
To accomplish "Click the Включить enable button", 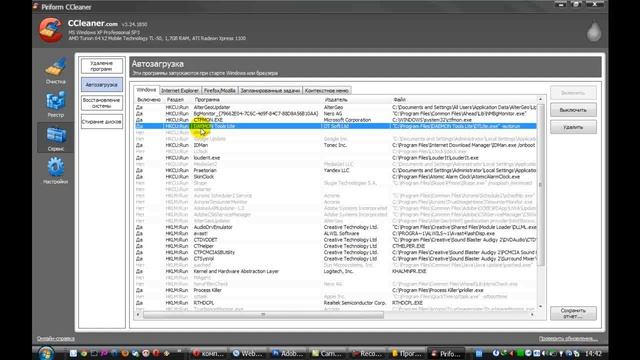I will click(x=573, y=93).
